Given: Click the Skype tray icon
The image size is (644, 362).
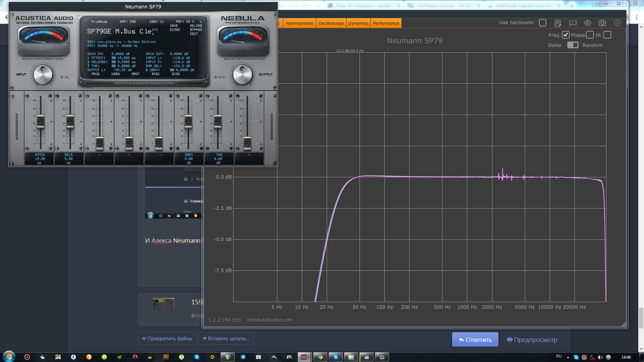Looking at the screenshot, I should point(576,357).
